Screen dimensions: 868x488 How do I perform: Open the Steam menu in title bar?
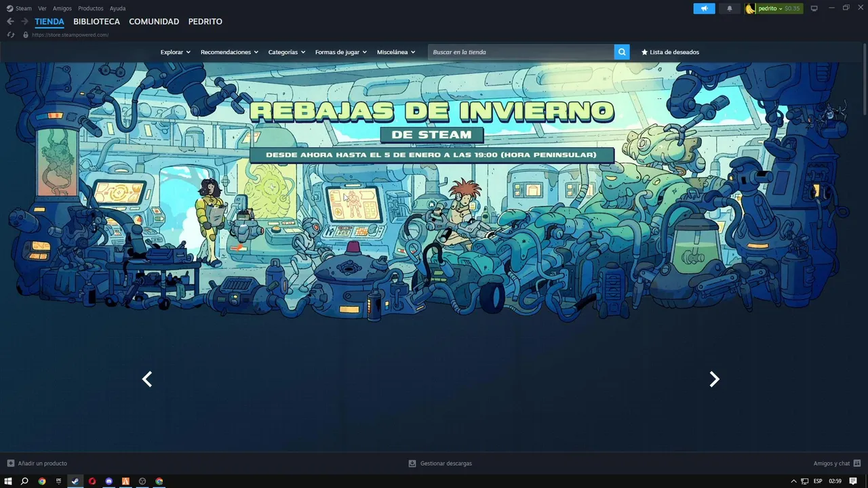19,8
